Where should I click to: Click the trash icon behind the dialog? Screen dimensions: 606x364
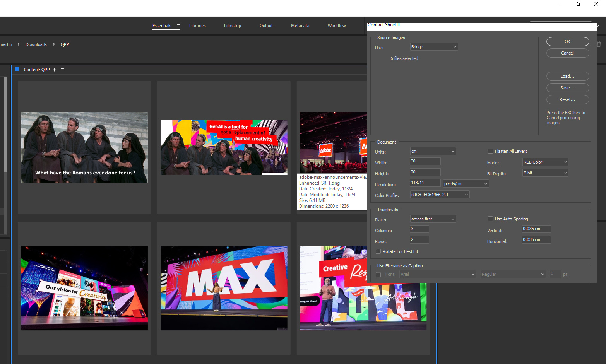click(599, 44)
